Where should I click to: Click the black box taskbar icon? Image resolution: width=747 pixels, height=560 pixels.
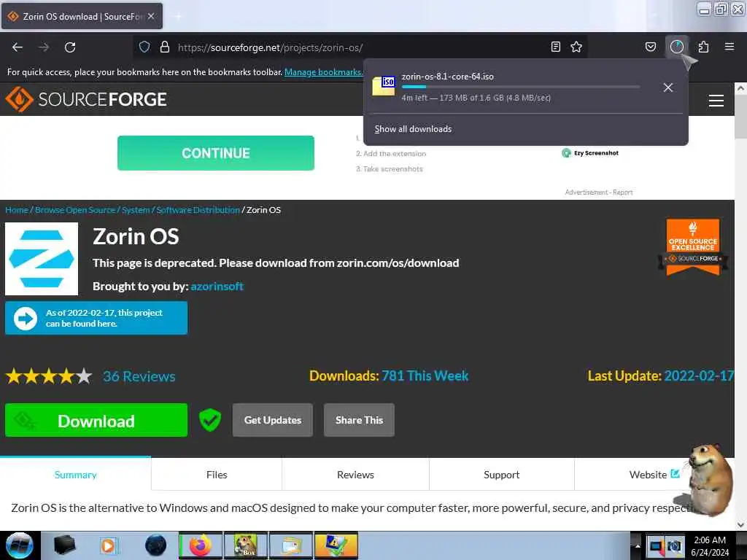(64, 545)
